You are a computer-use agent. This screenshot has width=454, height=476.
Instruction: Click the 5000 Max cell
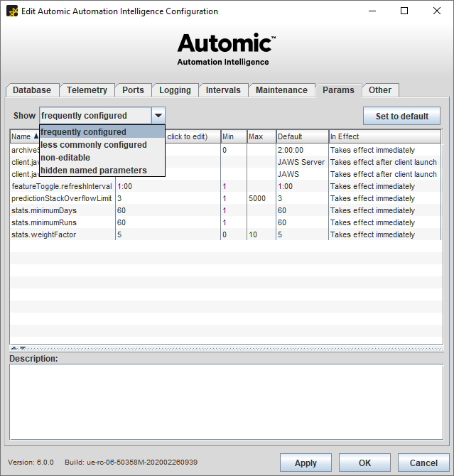point(261,198)
